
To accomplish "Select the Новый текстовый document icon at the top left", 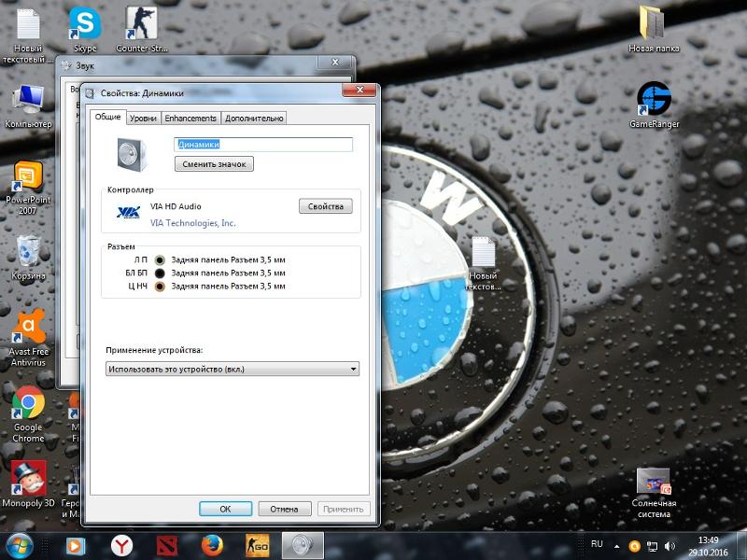I will tap(28, 35).
